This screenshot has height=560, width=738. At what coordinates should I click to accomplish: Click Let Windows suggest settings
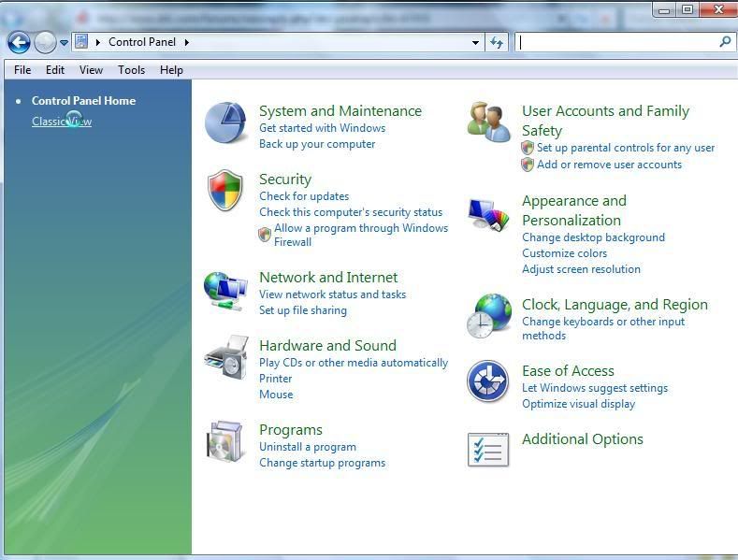click(595, 388)
